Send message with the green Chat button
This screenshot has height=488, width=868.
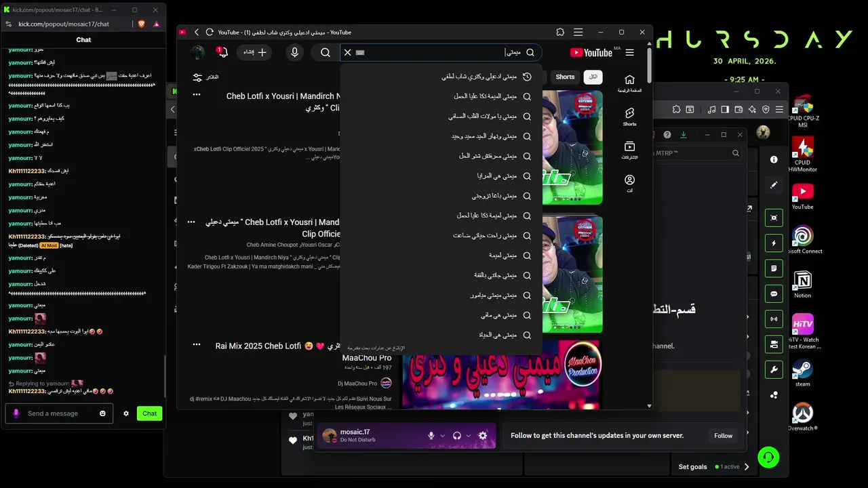149,413
